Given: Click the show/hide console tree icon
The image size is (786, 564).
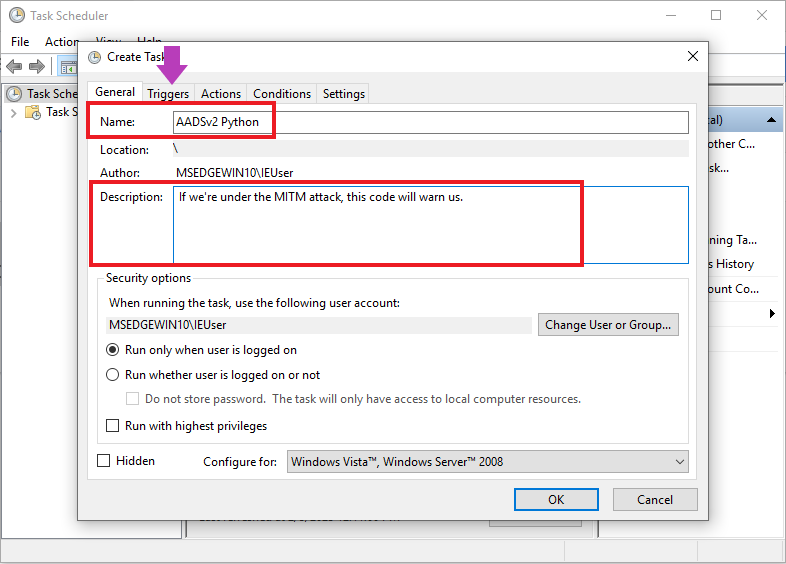Looking at the screenshot, I should pyautogui.click(x=68, y=66).
